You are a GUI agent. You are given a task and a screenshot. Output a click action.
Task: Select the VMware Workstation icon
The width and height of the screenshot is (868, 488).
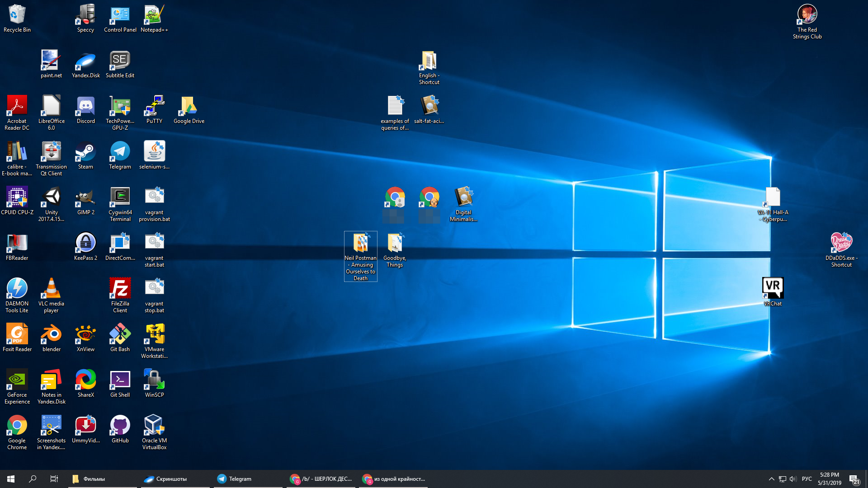[154, 341]
